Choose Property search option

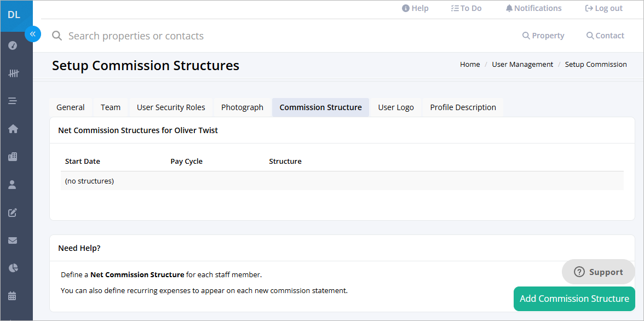[x=543, y=36]
